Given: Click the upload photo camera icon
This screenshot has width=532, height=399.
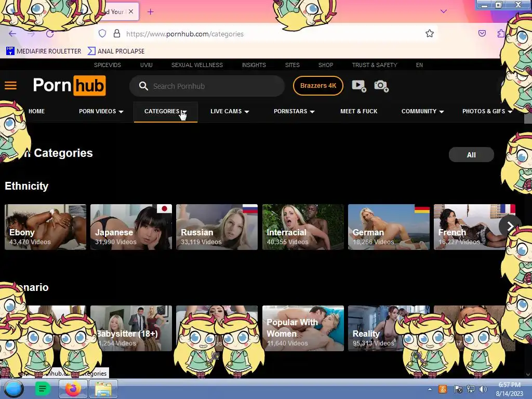Looking at the screenshot, I should 381,86.
